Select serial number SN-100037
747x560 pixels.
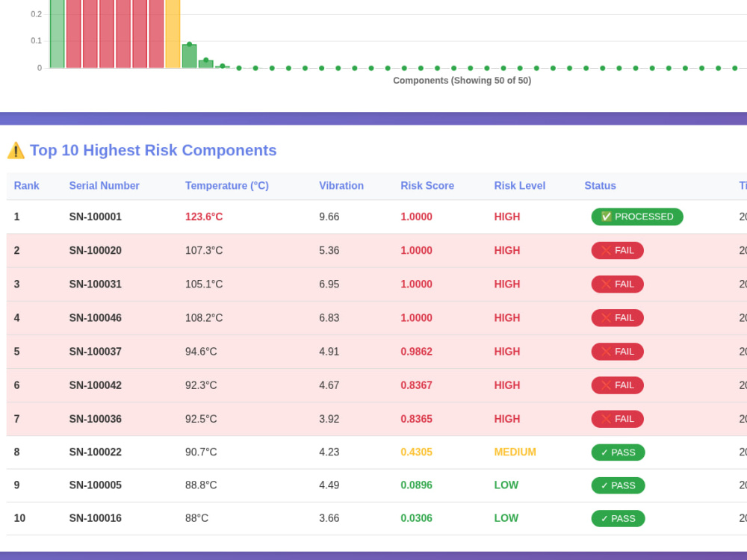coord(96,352)
